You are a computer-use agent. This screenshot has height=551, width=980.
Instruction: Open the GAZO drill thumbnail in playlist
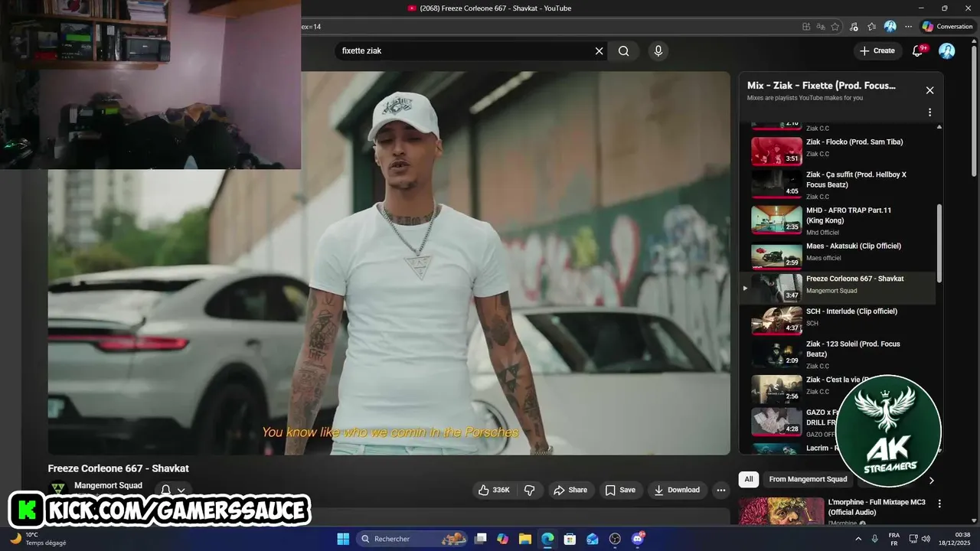776,422
